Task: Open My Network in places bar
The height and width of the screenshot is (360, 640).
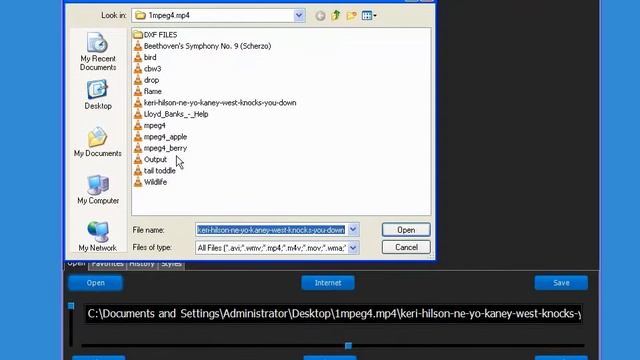Action: (98, 236)
